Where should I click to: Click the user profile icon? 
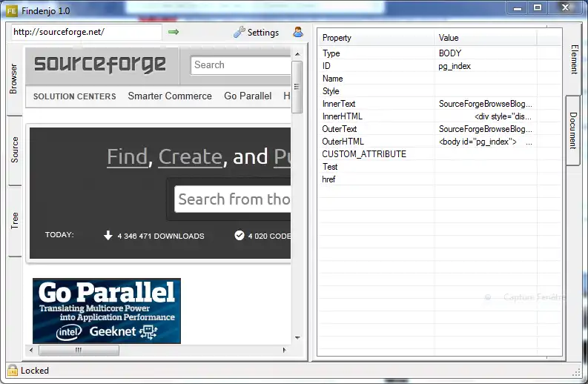tap(298, 33)
